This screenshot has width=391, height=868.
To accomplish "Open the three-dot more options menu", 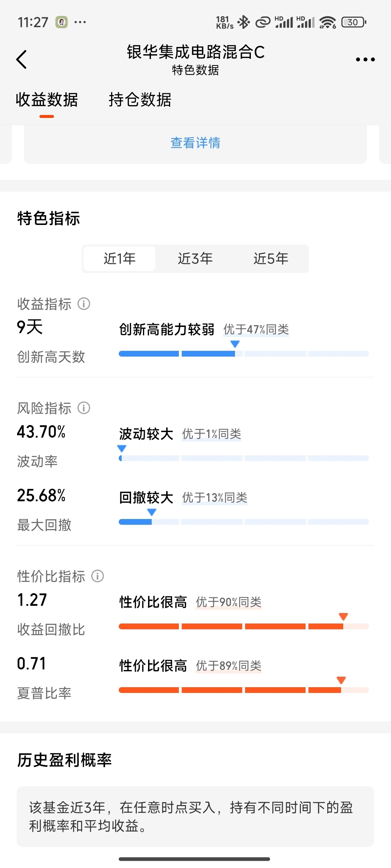I will pos(365,60).
